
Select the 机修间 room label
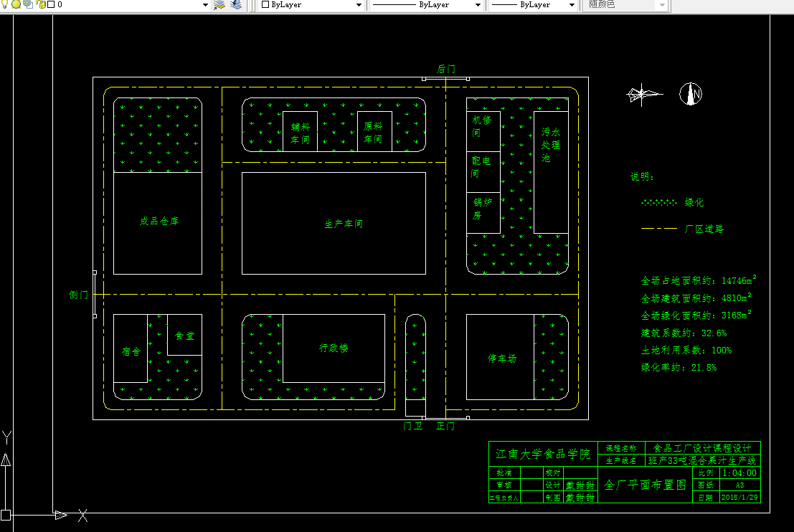(481, 126)
